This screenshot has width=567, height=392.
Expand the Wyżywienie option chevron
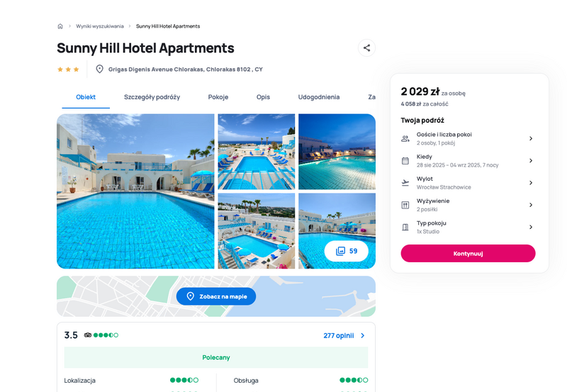point(531,205)
